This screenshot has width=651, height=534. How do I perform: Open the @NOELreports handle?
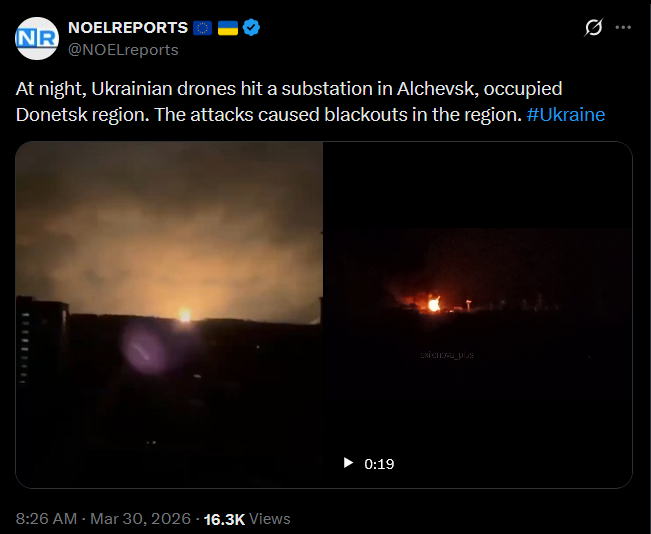coord(123,50)
